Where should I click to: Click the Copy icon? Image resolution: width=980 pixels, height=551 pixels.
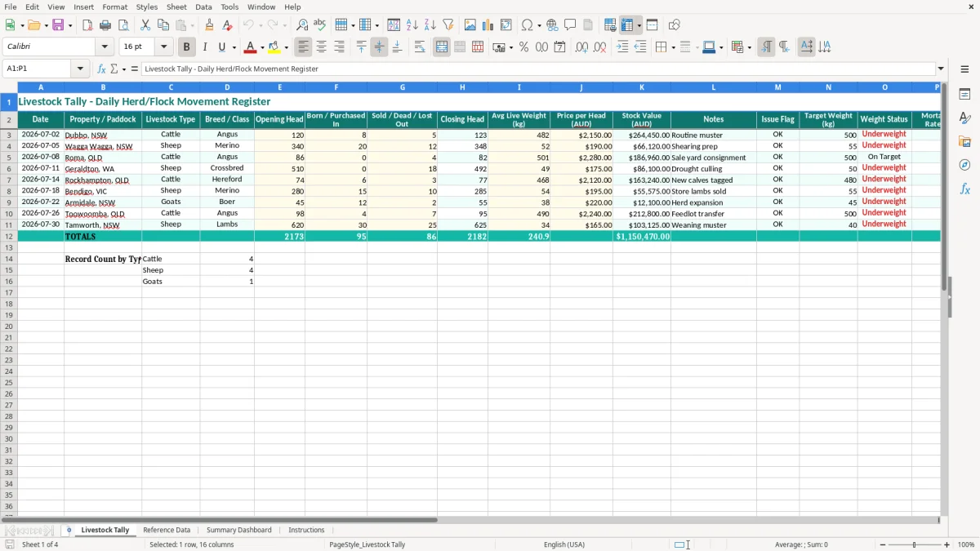pyautogui.click(x=163, y=25)
